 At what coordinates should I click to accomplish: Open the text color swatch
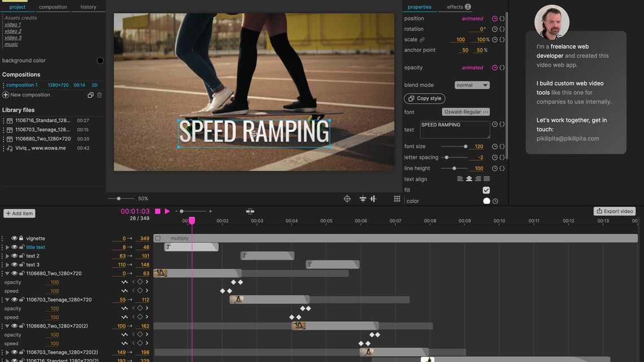(487, 201)
